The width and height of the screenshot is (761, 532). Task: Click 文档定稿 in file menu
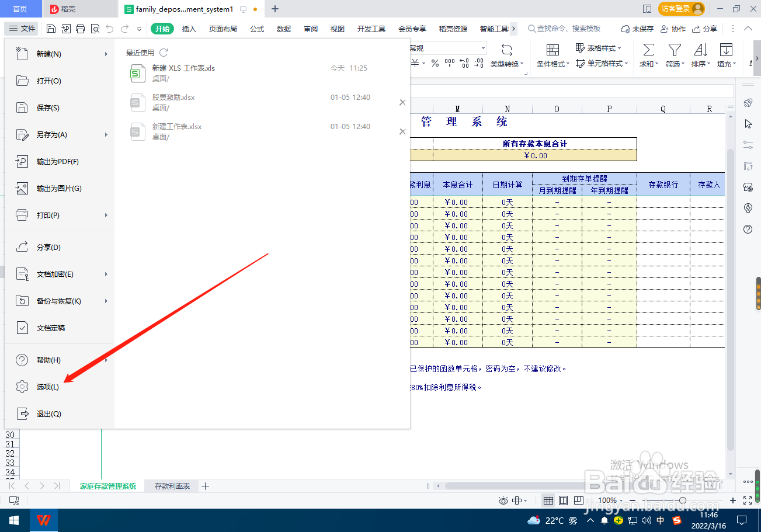pos(60,328)
